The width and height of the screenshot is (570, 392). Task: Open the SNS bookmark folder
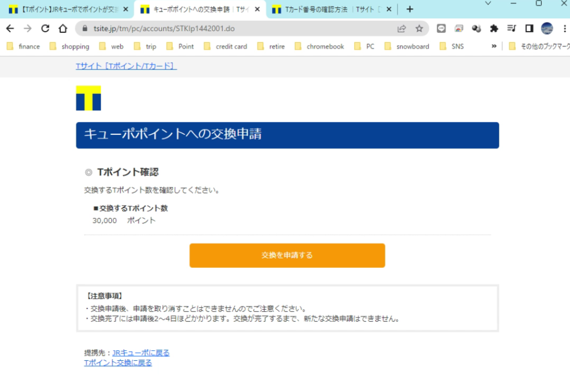[452, 46]
